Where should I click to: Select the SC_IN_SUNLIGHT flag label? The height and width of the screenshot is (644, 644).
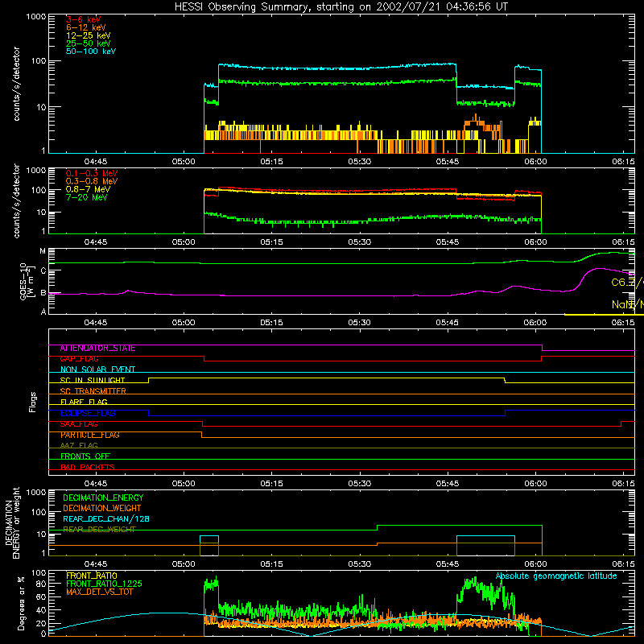coord(93,380)
